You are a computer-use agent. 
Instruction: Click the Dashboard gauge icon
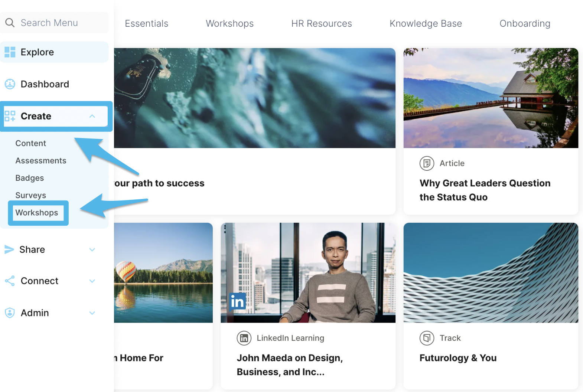click(x=10, y=84)
